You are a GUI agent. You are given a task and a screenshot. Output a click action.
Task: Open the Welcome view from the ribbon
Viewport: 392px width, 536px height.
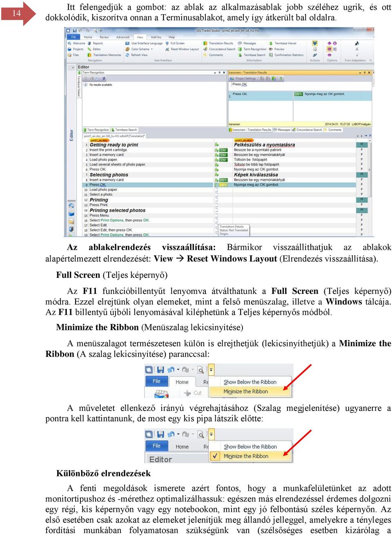(76, 43)
